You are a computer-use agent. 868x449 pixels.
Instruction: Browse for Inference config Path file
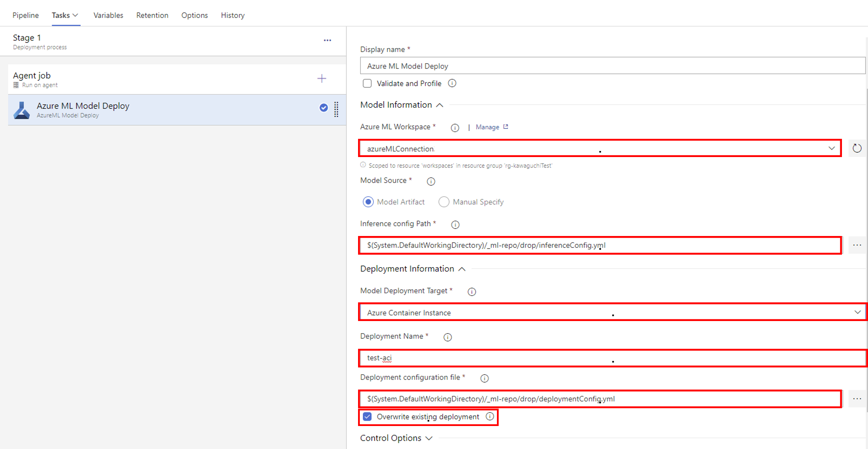click(857, 245)
